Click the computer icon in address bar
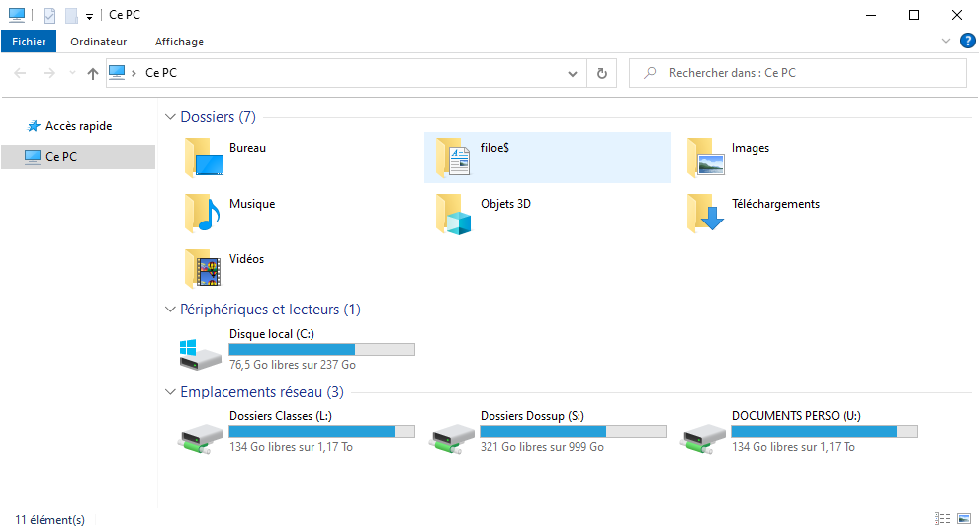Viewport: 980px width, 532px height. [117, 72]
